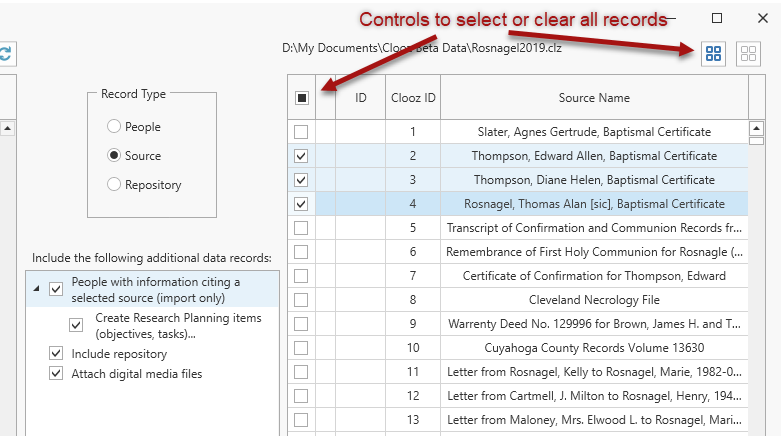This screenshot has height=436, width=781.
Task: Click the select all records icon
Action: tap(714, 54)
